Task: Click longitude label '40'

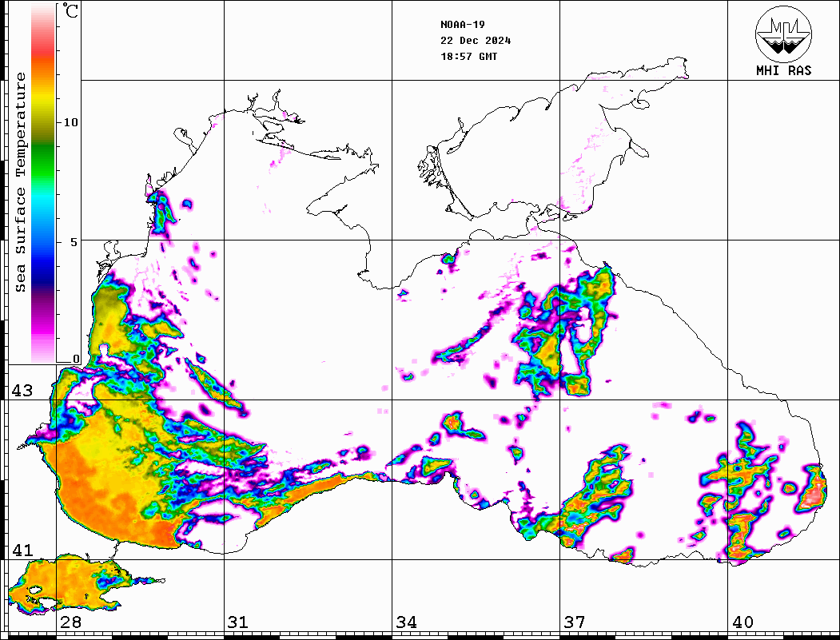Action: click(742, 622)
